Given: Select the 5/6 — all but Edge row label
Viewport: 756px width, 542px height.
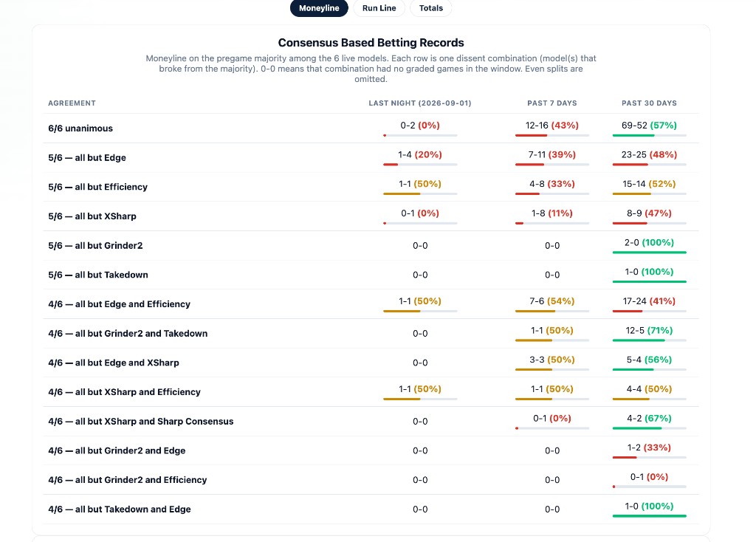Looking at the screenshot, I should coord(87,158).
